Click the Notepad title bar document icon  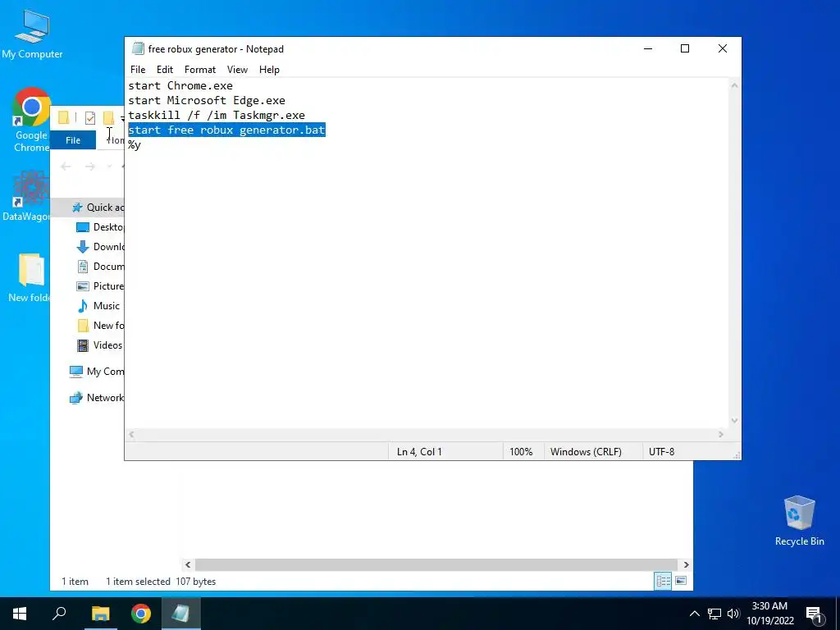pos(138,48)
